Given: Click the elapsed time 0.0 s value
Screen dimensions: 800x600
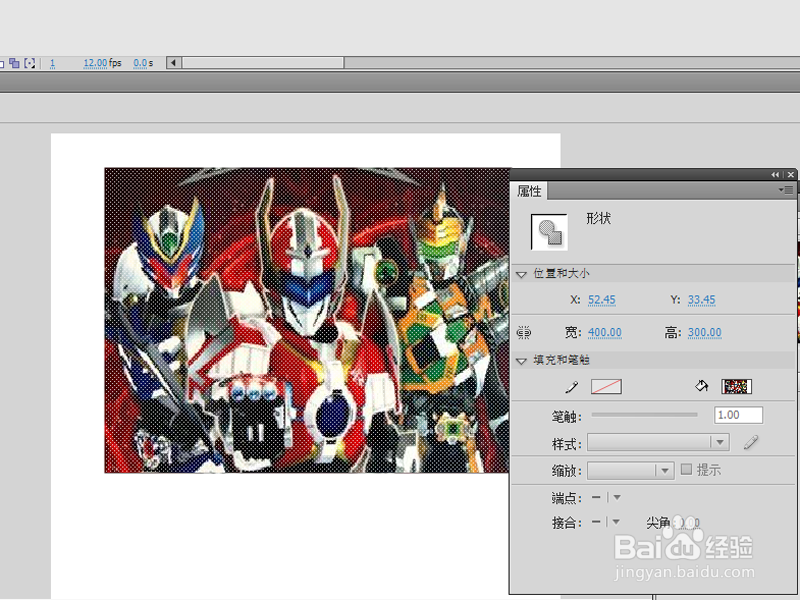Looking at the screenshot, I should tap(143, 63).
